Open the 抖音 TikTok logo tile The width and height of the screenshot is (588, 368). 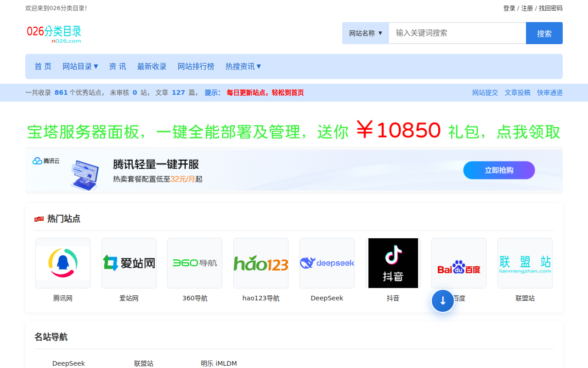tap(393, 263)
